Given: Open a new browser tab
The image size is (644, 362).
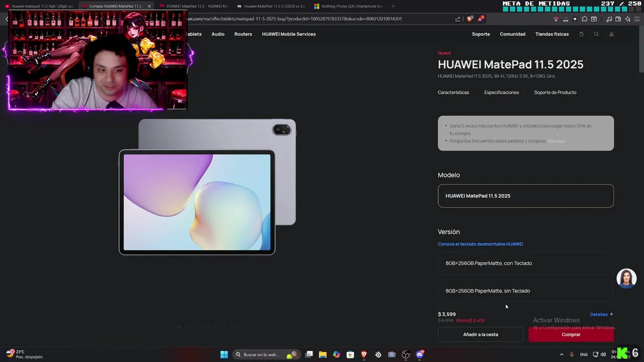Looking at the screenshot, I should pos(393,6).
